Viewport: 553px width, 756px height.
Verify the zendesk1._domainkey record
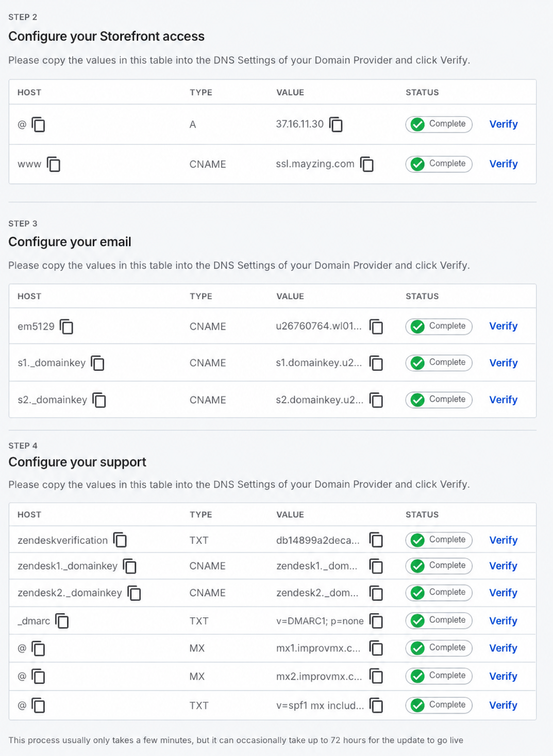coord(504,566)
